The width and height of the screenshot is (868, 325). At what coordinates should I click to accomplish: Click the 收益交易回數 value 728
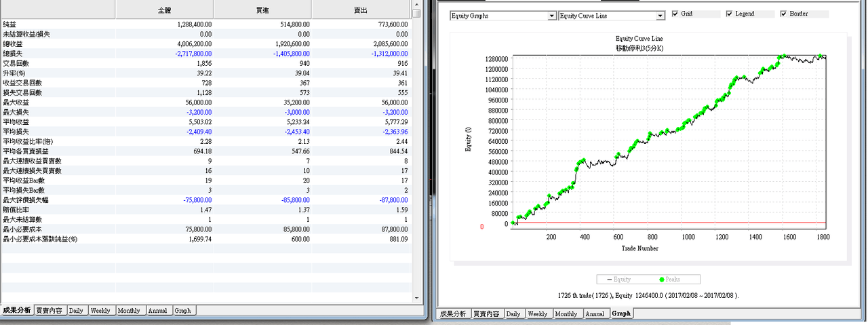pyautogui.click(x=206, y=82)
